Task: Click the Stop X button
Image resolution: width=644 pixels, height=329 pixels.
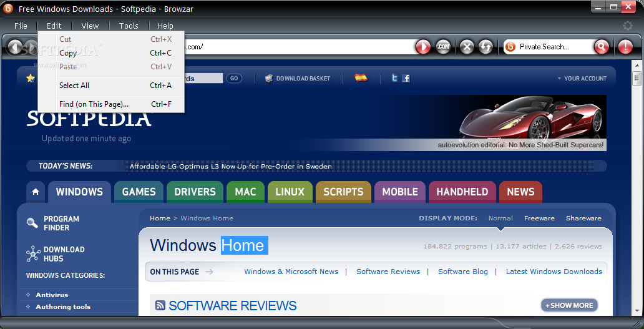Action: pos(467,47)
